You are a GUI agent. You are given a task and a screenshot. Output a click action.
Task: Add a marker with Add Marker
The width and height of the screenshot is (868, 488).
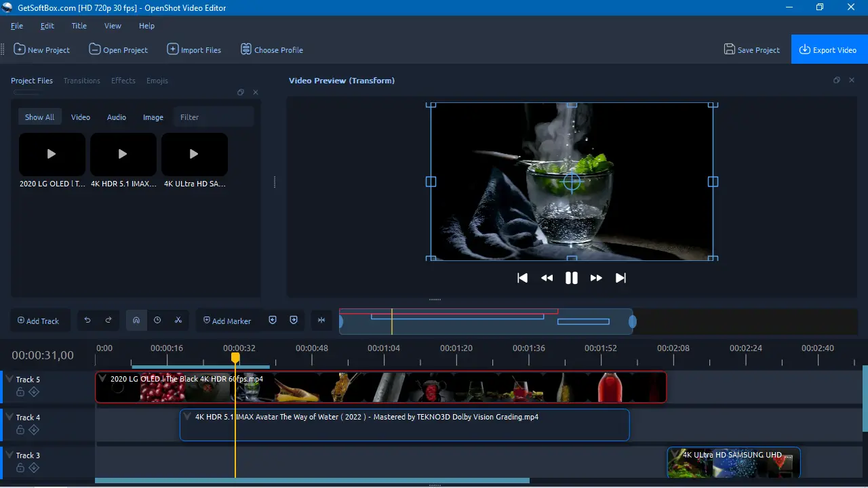coord(228,321)
